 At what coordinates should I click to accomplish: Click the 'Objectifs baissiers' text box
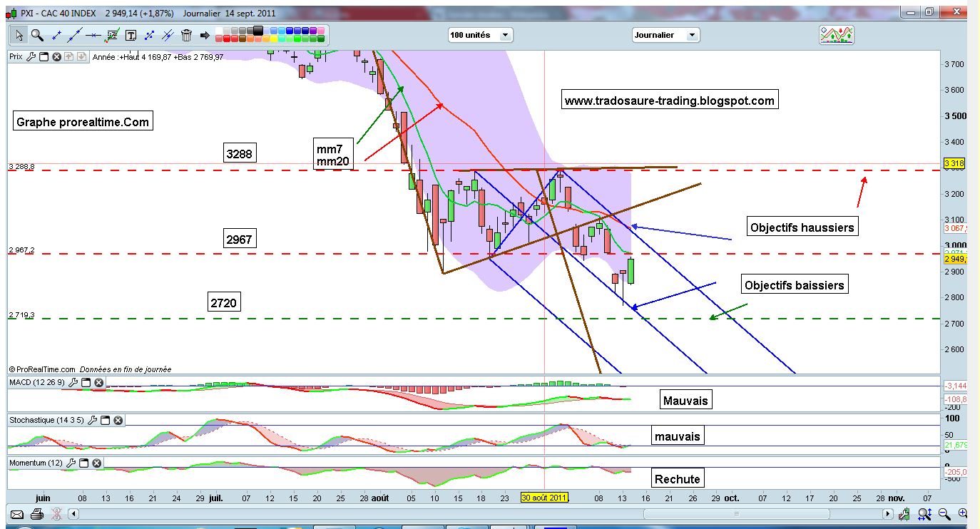[x=794, y=285]
